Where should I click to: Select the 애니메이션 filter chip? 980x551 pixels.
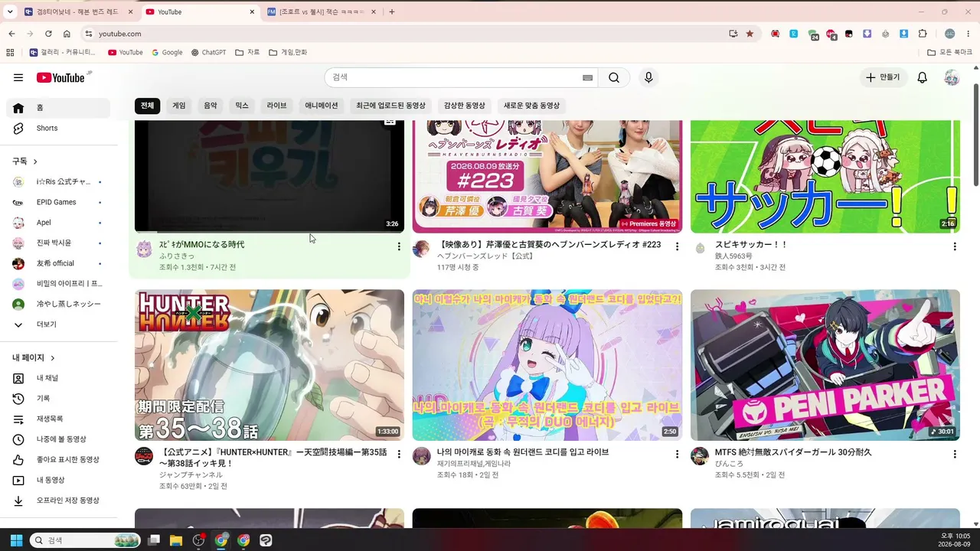[x=322, y=106]
